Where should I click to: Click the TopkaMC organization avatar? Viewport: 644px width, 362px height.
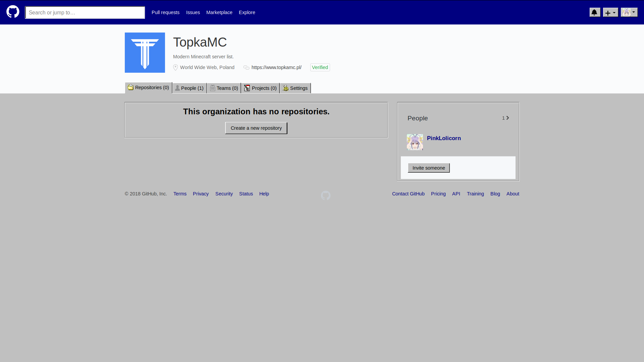(145, 53)
